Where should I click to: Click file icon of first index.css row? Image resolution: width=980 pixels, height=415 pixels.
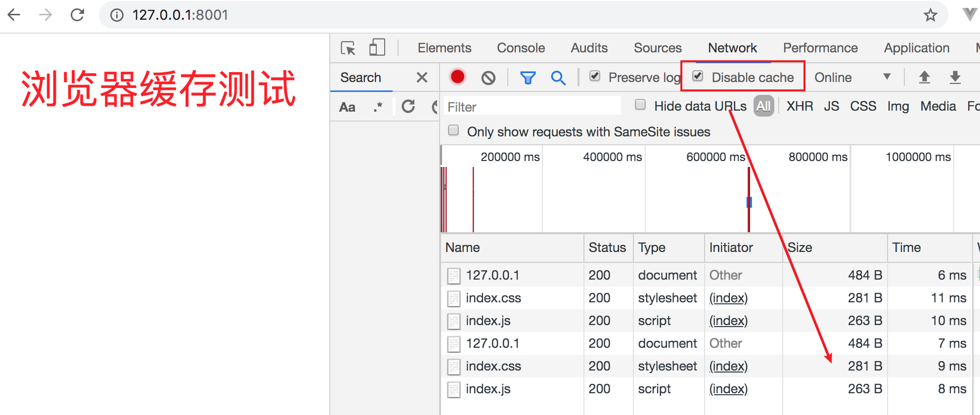tap(453, 298)
